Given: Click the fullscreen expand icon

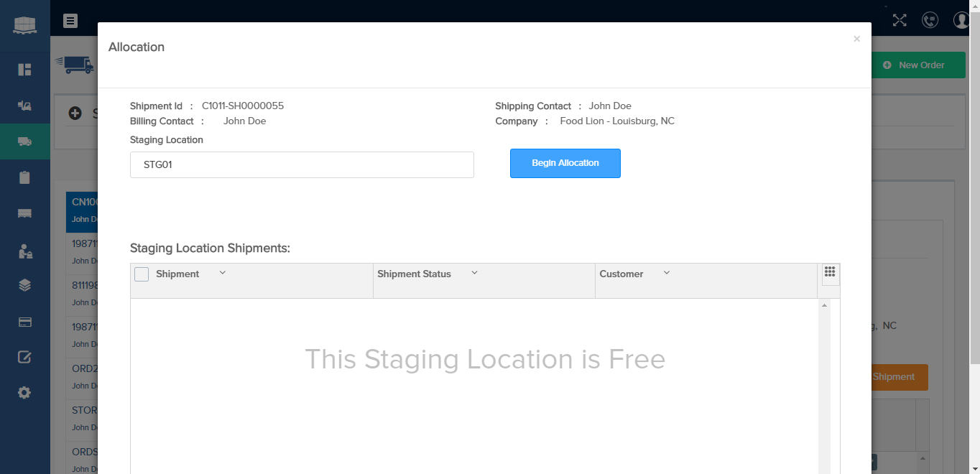Looking at the screenshot, I should 900,20.
